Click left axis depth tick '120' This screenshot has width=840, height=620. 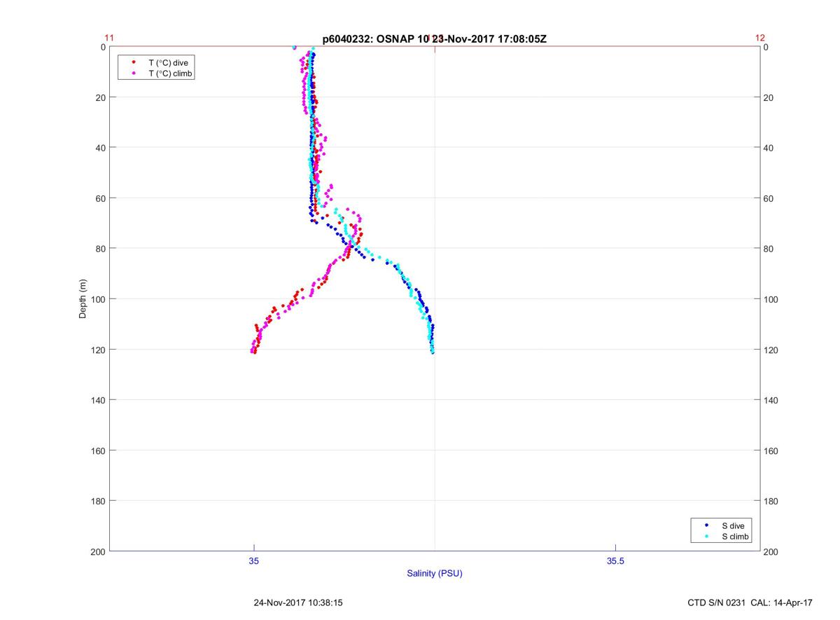coord(99,350)
